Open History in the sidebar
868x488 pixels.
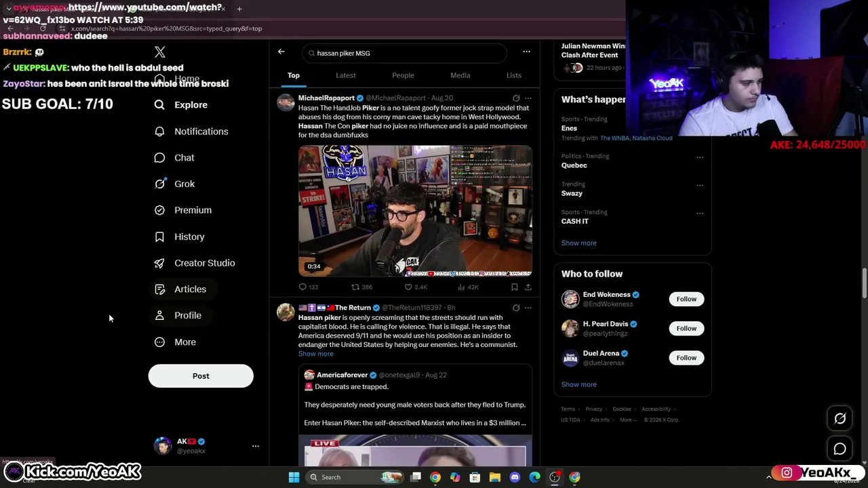(179, 237)
